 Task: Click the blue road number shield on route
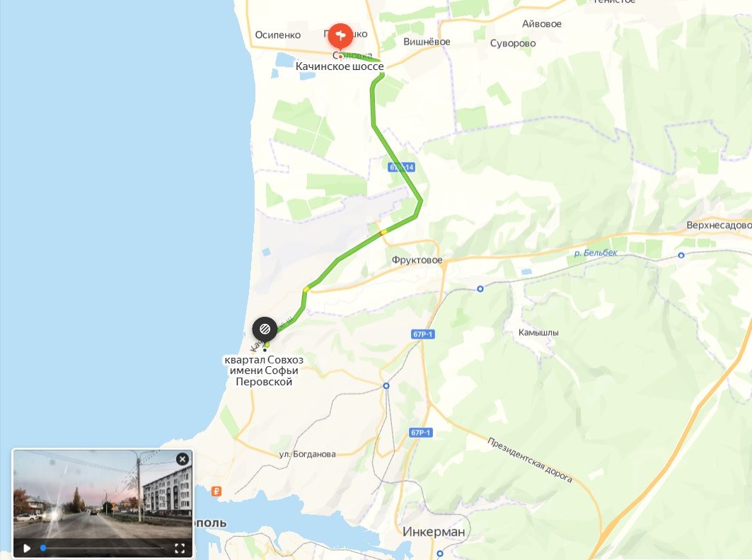point(401,168)
